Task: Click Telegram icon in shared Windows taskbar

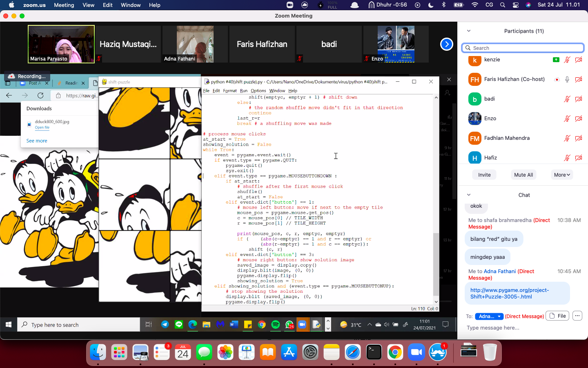Action: (165, 325)
